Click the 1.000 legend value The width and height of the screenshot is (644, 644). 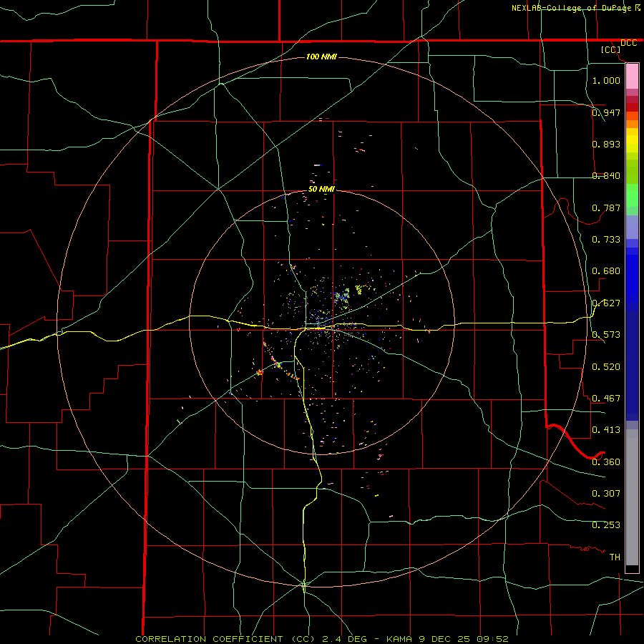pyautogui.click(x=606, y=80)
